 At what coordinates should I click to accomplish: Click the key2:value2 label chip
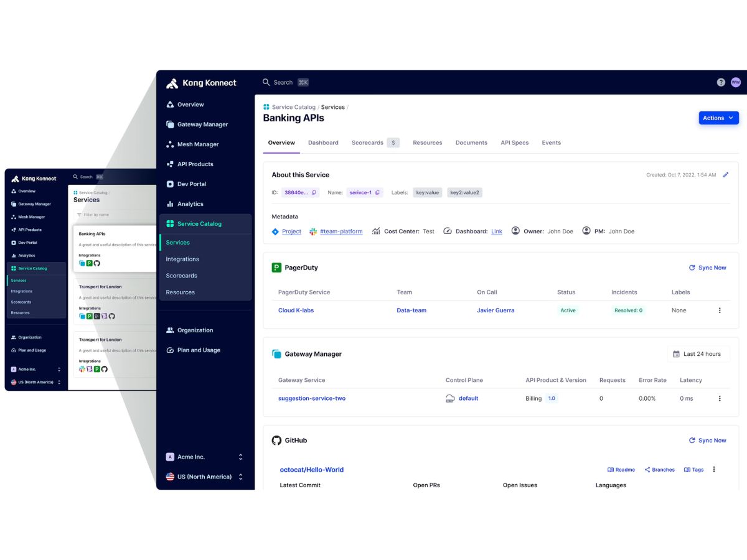pos(465,193)
